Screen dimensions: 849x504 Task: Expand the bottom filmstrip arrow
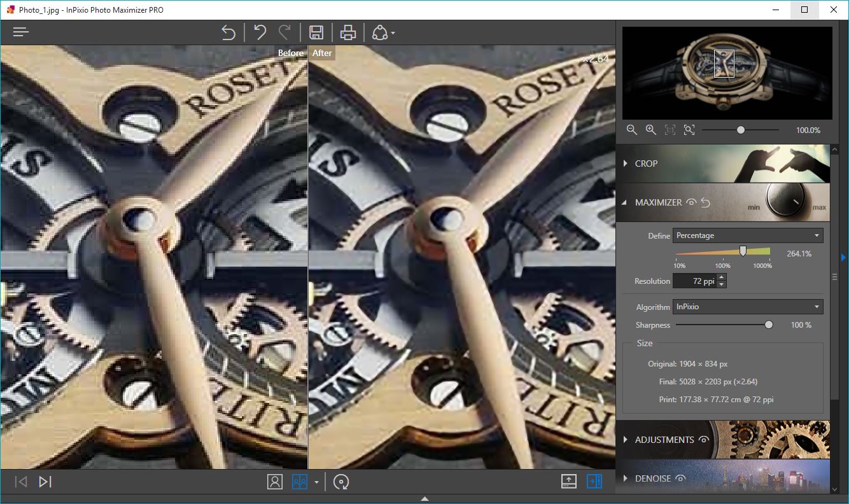point(424,498)
